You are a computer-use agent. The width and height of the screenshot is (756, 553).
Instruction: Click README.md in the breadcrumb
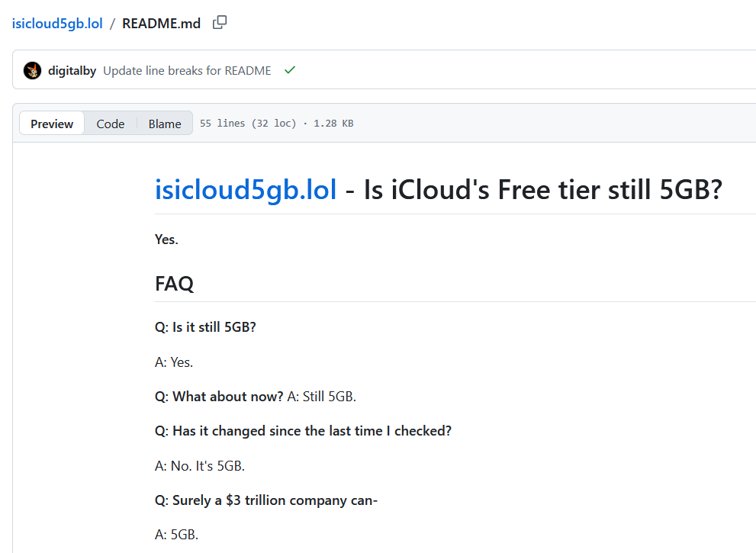(161, 24)
